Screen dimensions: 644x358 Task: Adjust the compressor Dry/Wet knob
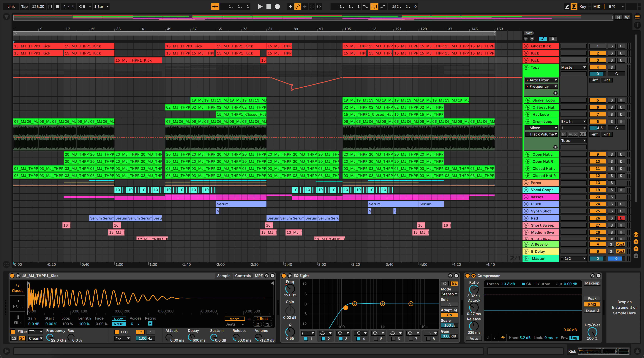coord(592,332)
